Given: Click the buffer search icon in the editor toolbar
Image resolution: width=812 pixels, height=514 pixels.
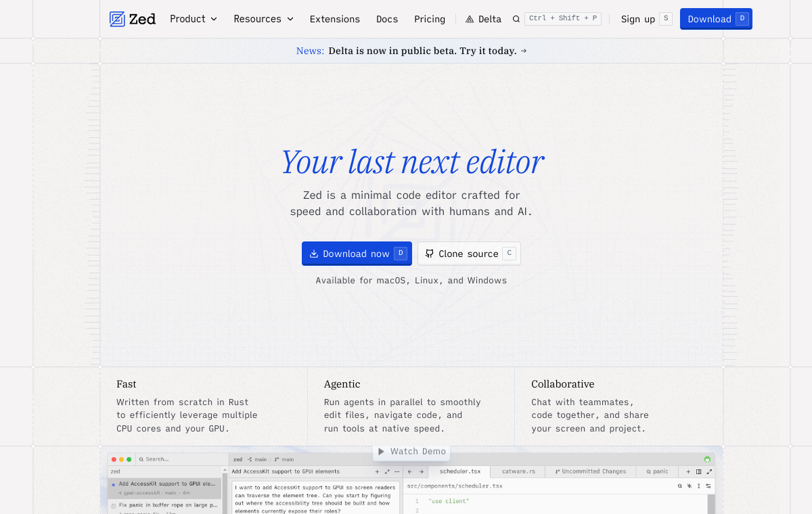Looking at the screenshot, I should [x=680, y=486].
